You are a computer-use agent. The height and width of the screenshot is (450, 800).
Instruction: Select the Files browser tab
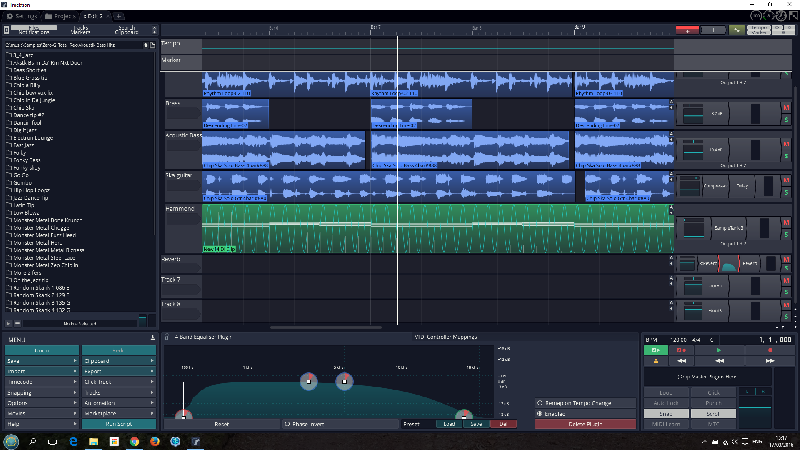click(34, 30)
